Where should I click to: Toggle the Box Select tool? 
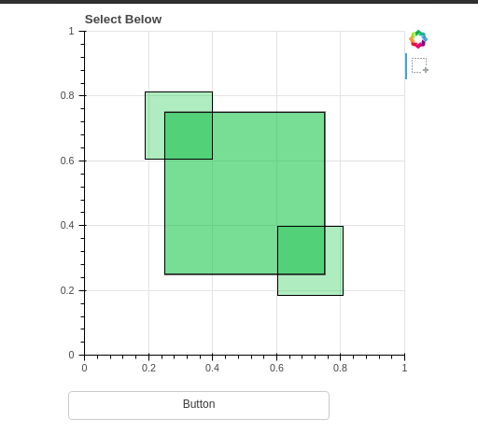(x=419, y=65)
